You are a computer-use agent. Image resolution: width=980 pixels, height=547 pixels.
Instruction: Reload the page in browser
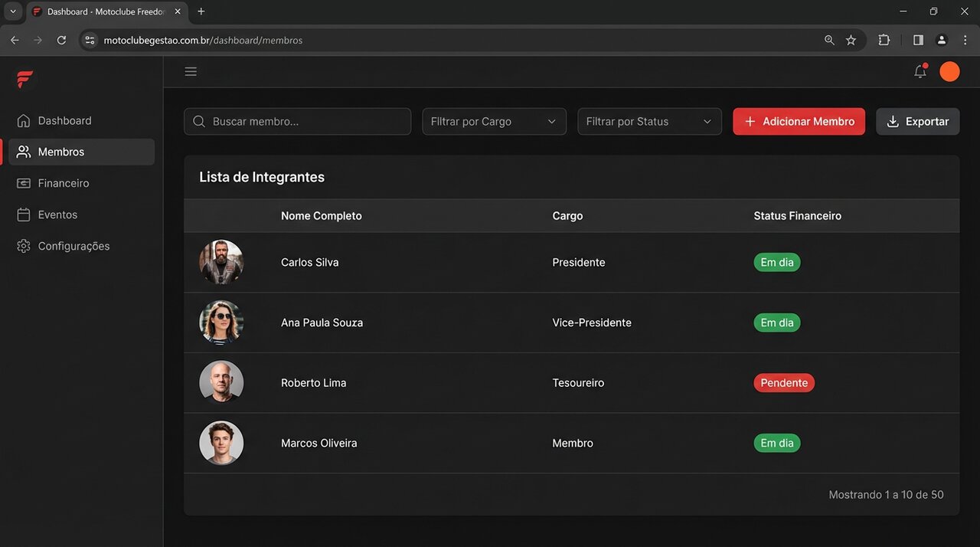coord(61,40)
